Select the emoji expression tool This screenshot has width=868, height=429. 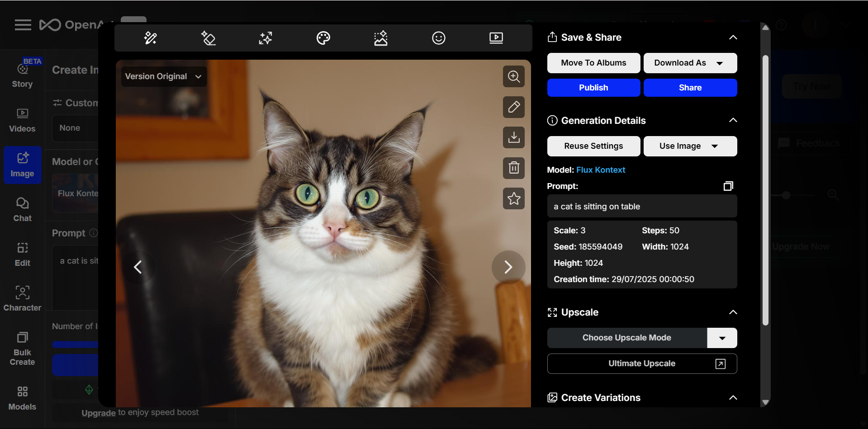(439, 38)
